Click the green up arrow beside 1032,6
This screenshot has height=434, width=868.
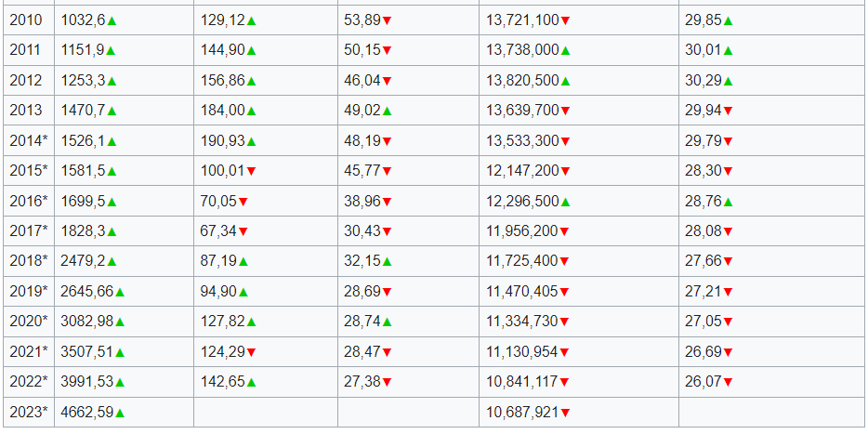112,20
